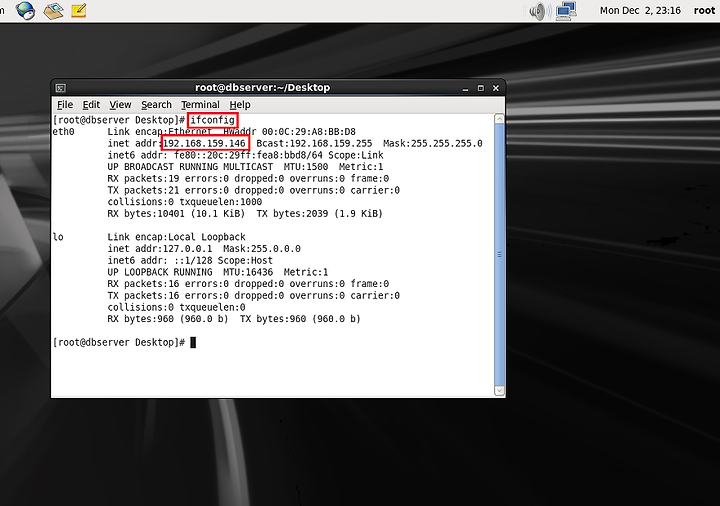Click the HWaddr 00:0C:29:A8:BB:D8 text
Viewport: 720px width, 506px height.
pos(289,132)
